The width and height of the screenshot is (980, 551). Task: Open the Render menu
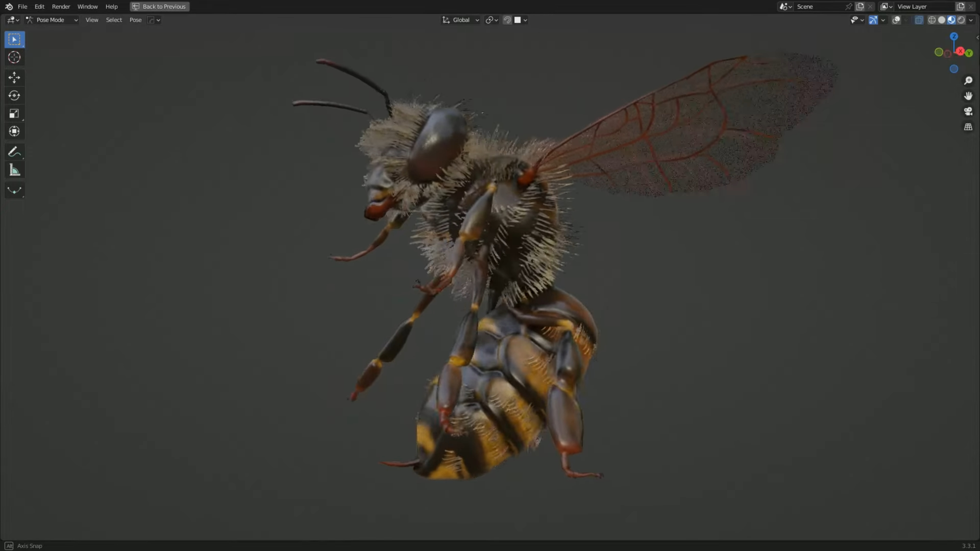tap(61, 6)
